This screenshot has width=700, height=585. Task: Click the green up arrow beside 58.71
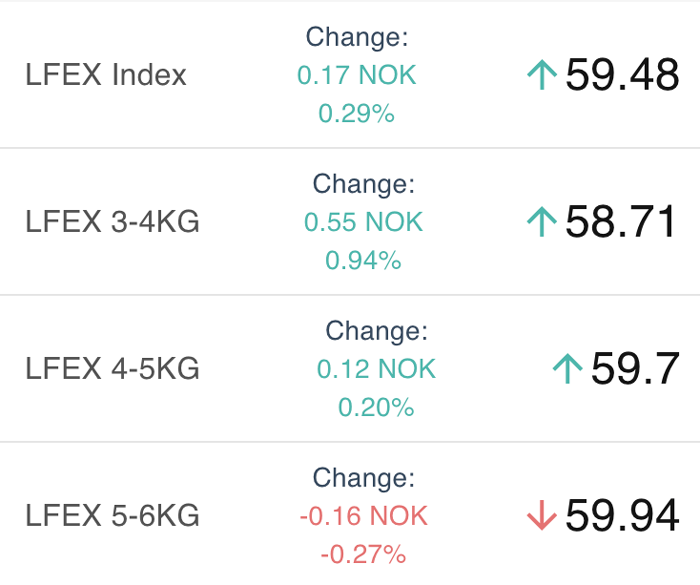click(x=542, y=221)
